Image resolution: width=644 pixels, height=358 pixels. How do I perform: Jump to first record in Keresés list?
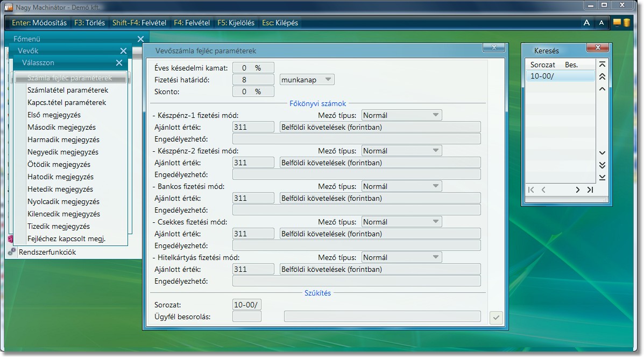click(602, 64)
